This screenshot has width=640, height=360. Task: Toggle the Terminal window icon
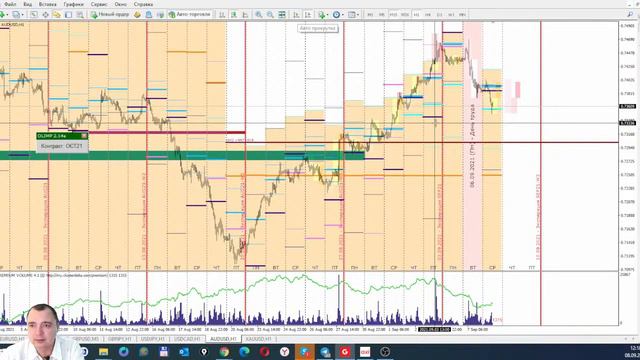tap(69, 15)
